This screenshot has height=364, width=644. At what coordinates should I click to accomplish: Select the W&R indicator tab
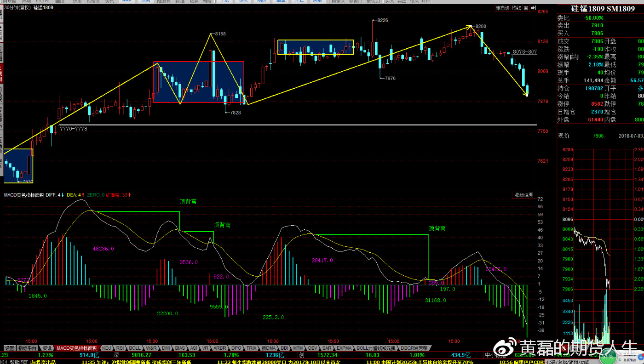151,348
